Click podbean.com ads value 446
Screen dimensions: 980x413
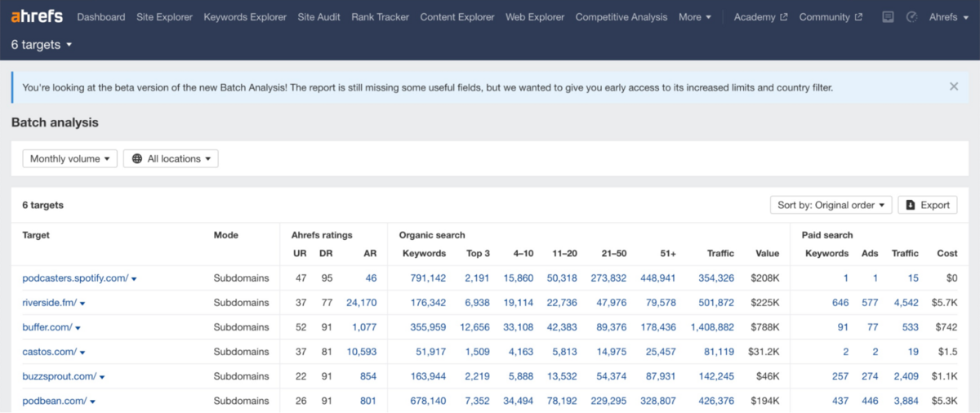(870, 401)
